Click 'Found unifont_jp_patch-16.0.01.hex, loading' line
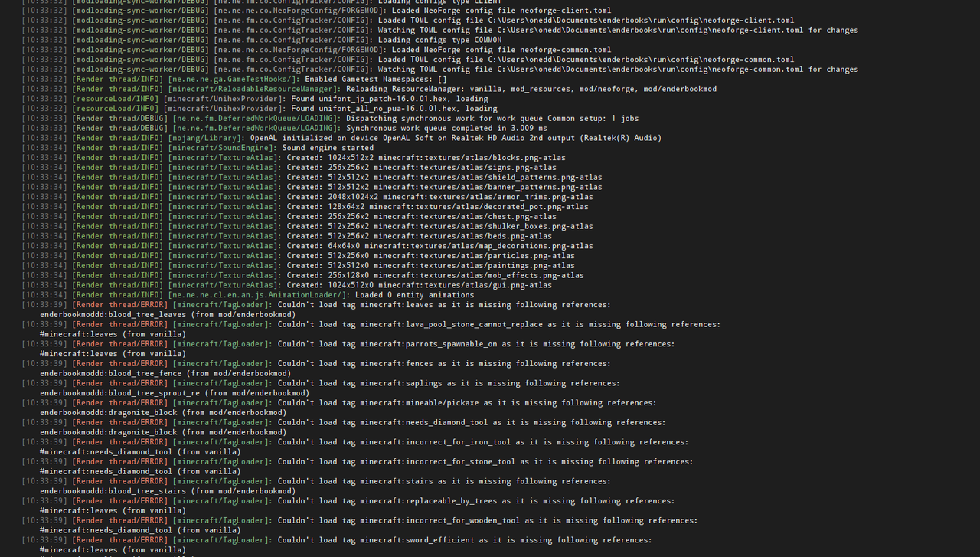This screenshot has width=980, height=557. pos(255,99)
